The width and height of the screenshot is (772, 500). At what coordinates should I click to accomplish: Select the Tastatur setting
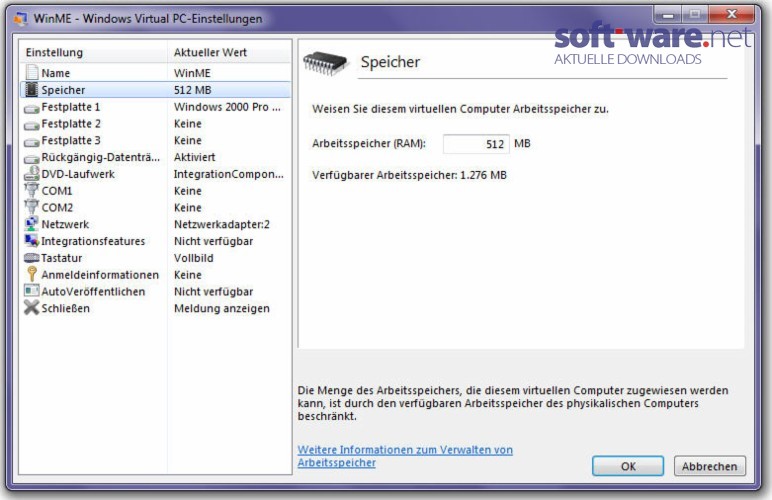(x=155, y=258)
